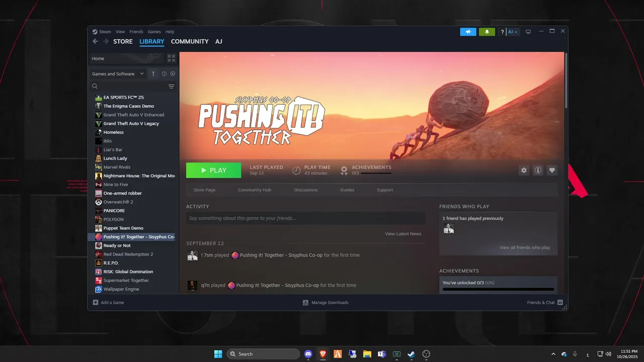Open Microsoft Teams from the taskbar
The width and height of the screenshot is (644, 362).
(381, 354)
